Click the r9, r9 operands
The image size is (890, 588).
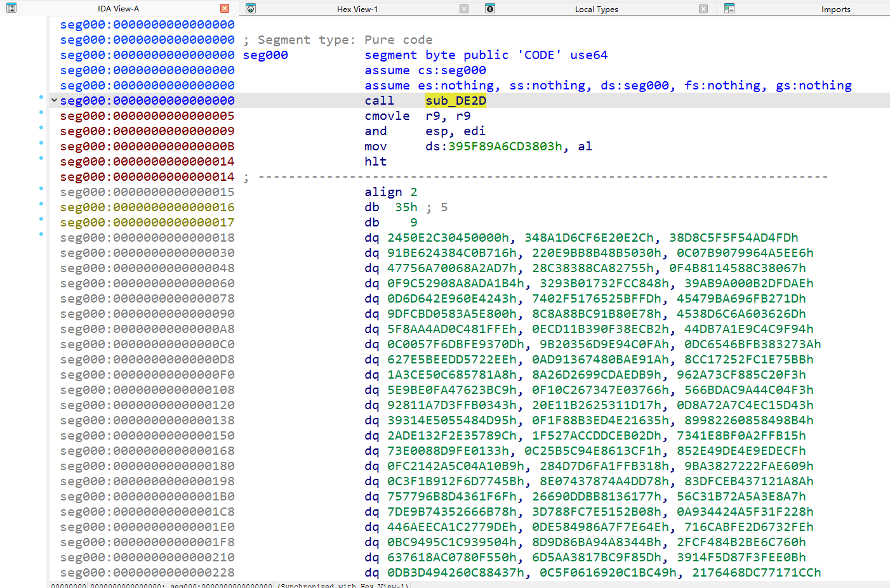pyautogui.click(x=448, y=115)
